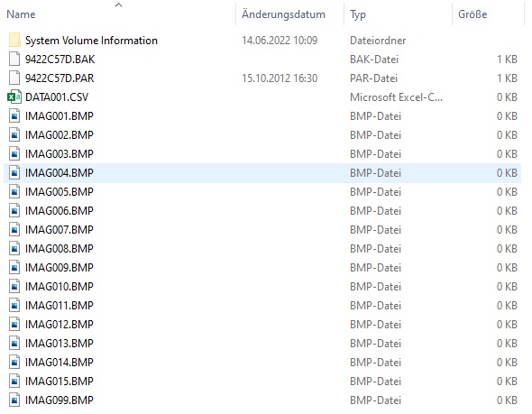Image resolution: width=532 pixels, height=414 pixels.
Task: Select the file name IMAG012.BMP
Action: coord(60,325)
